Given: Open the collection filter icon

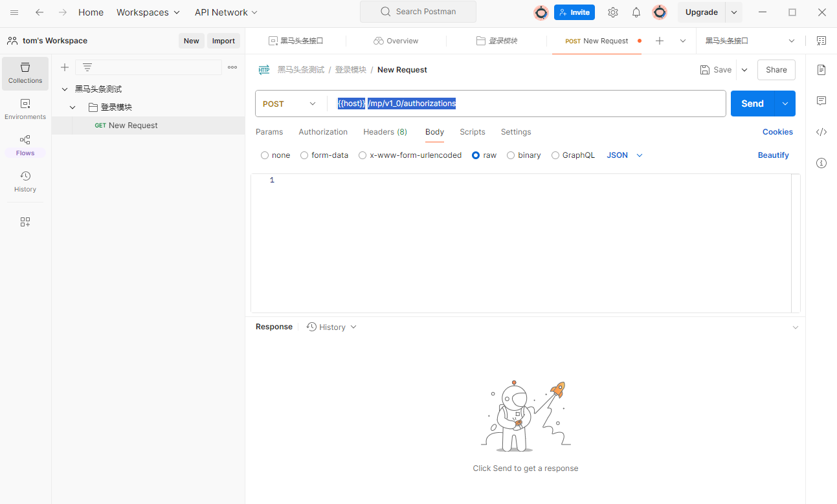Looking at the screenshot, I should point(87,67).
